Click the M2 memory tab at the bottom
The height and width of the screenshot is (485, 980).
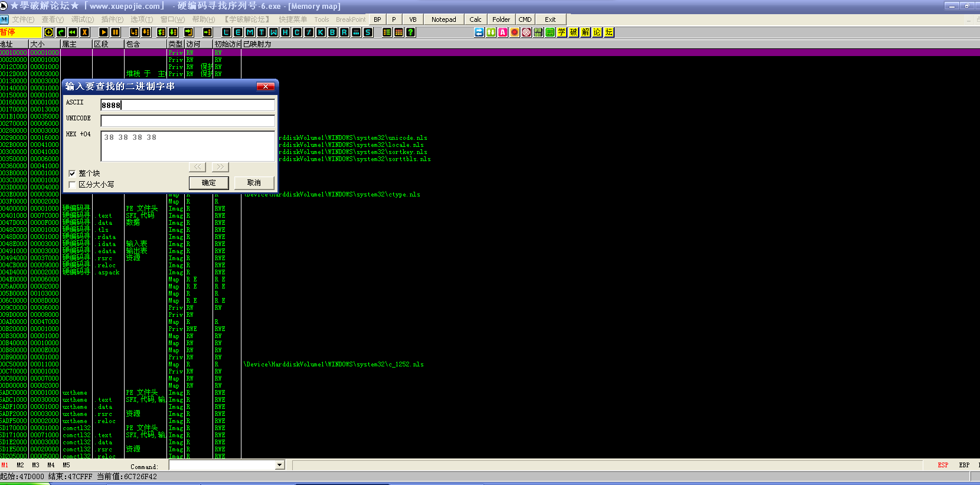point(20,466)
